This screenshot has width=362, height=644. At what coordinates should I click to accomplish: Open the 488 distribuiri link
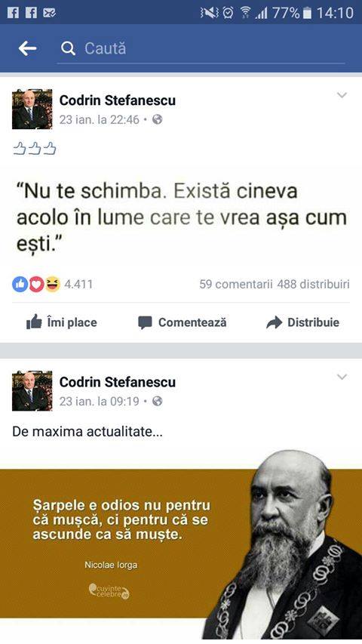pyautogui.click(x=313, y=284)
